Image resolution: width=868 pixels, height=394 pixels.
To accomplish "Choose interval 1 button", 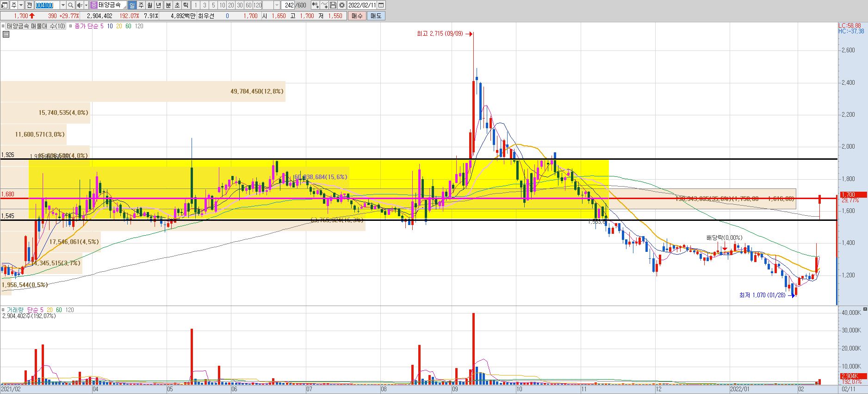I will click(195, 5).
